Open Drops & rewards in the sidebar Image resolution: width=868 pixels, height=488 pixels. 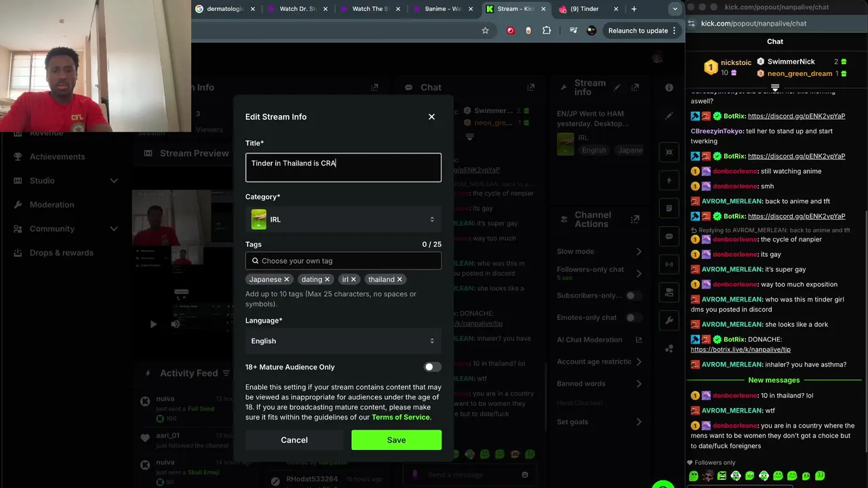[x=62, y=253]
